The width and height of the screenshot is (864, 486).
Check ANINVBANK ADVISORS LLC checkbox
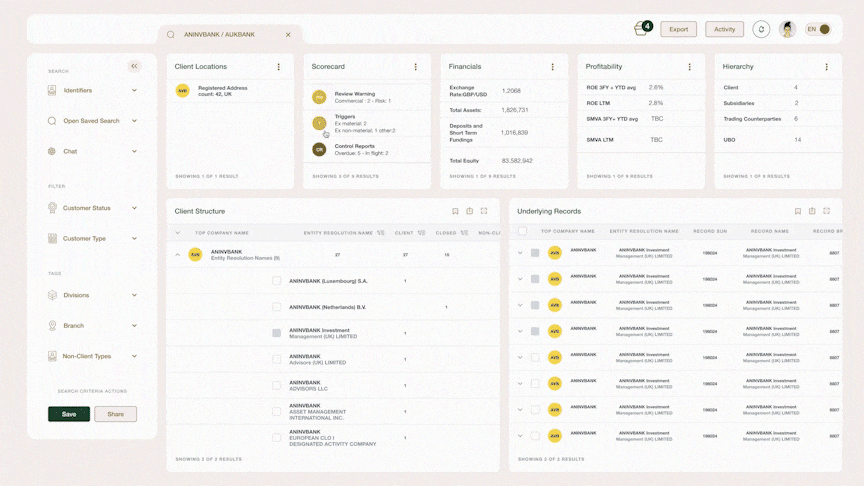tap(277, 385)
